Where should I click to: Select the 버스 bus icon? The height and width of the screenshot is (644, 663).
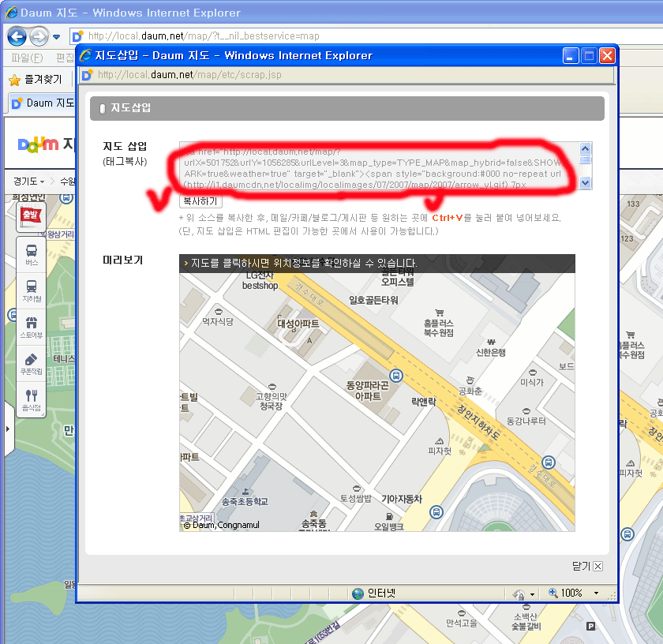pyautogui.click(x=32, y=255)
